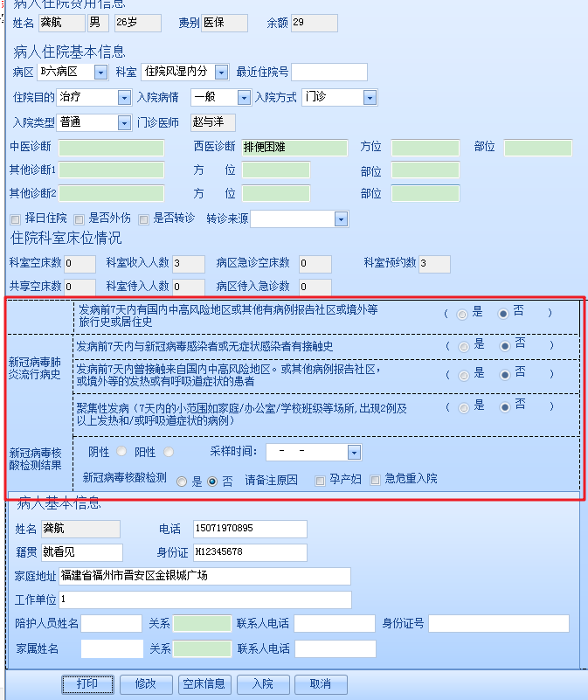The image size is (588, 700).
Task: Click the 入院 button
Action: [x=263, y=684]
